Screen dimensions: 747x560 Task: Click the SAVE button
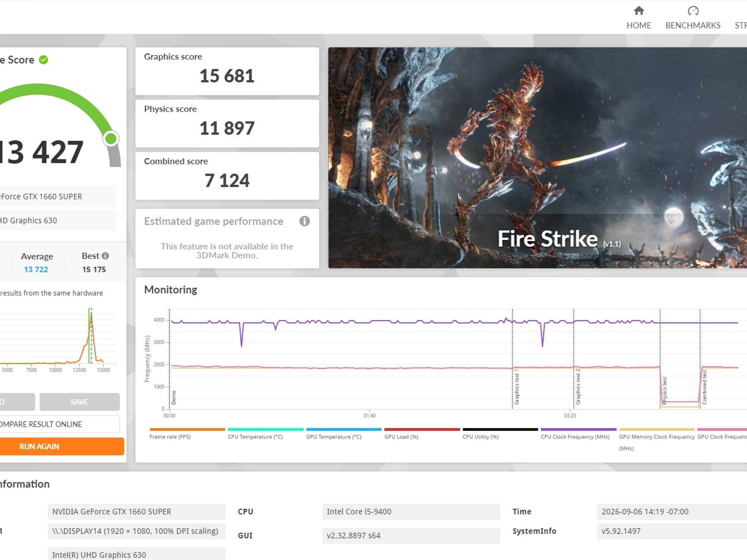(80, 402)
